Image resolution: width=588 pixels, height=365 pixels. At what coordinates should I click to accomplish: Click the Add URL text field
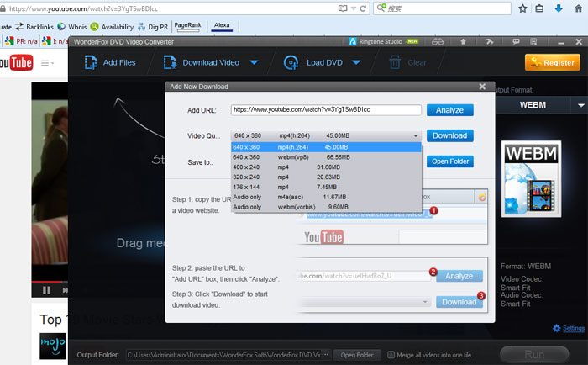pos(326,109)
